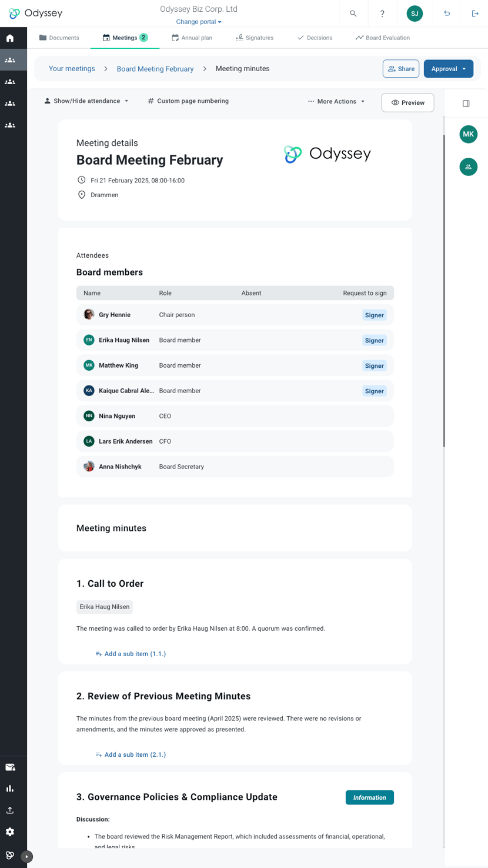Click Add a sub item (1.1.) link
This screenshot has height=868, width=488.
pyautogui.click(x=131, y=654)
